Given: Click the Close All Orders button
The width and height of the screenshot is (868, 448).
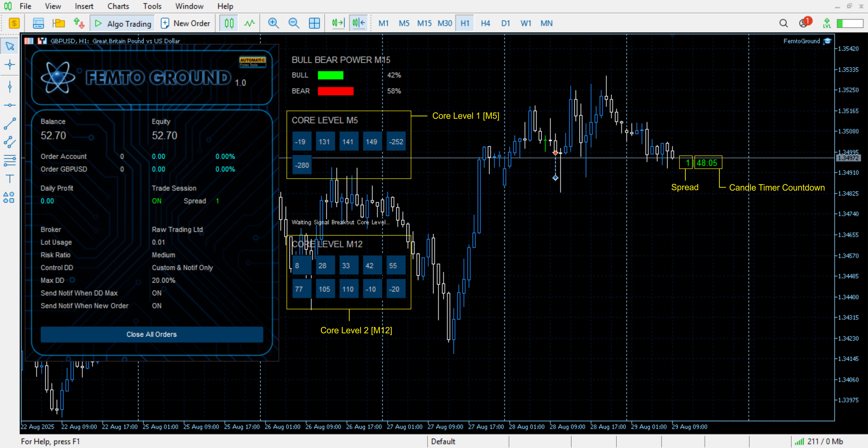Looking at the screenshot, I should point(152,334).
